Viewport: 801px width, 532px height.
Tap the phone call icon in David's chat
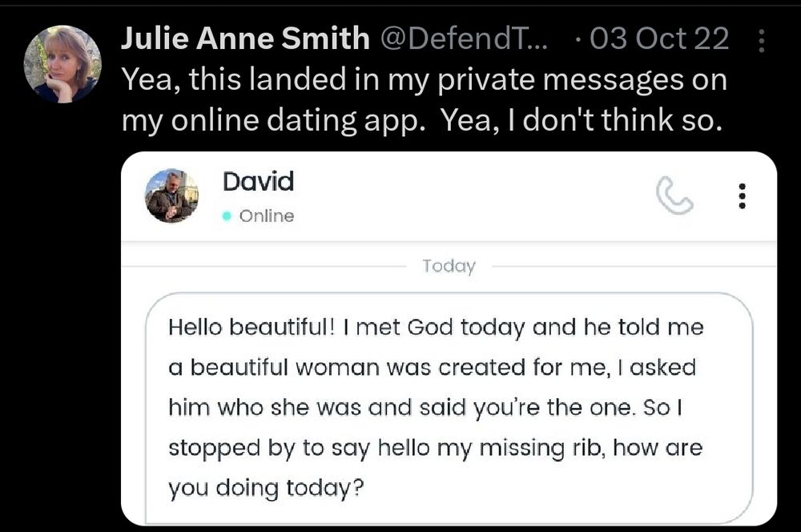tap(674, 196)
